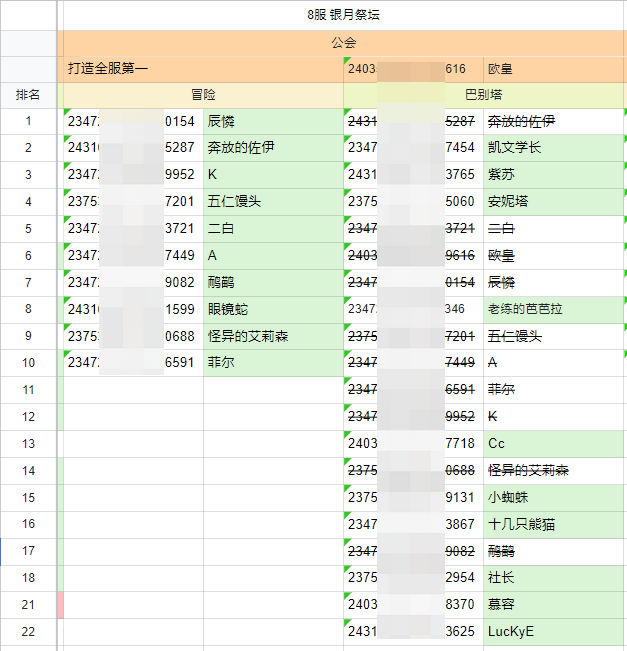The width and height of the screenshot is (627, 651).
Task: Select the 安妮塔 cell
Action: 552,202
